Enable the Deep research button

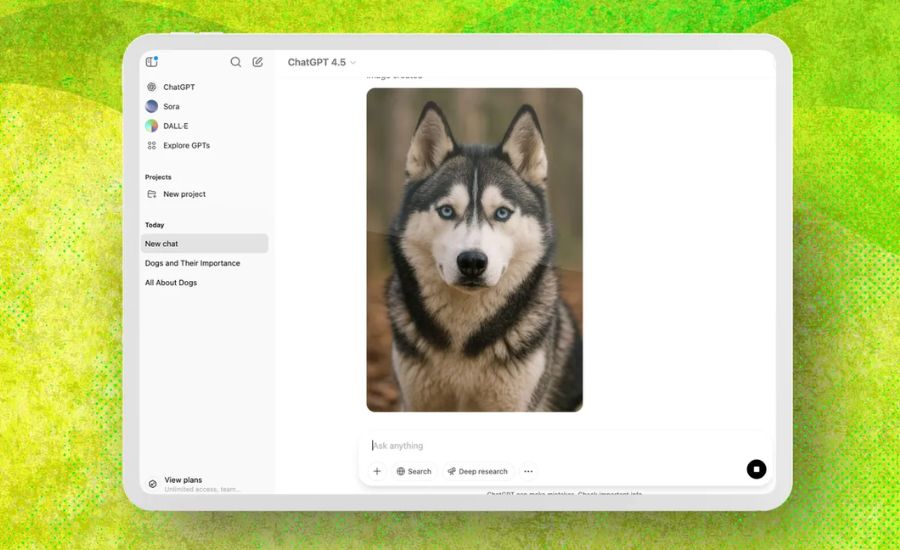[x=478, y=471]
